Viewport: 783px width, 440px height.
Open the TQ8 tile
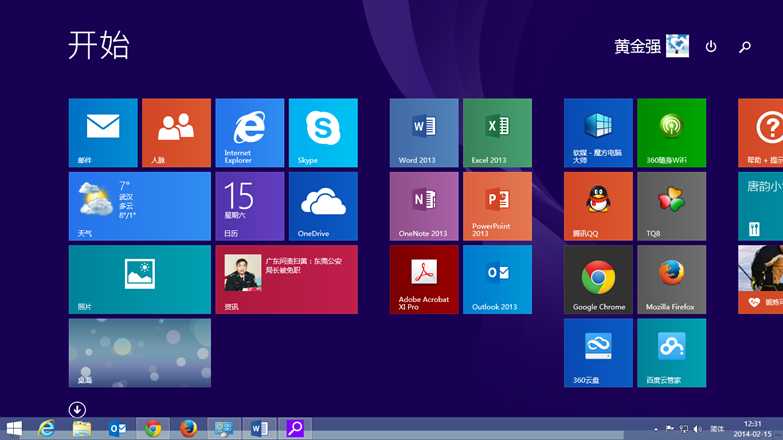pos(672,206)
